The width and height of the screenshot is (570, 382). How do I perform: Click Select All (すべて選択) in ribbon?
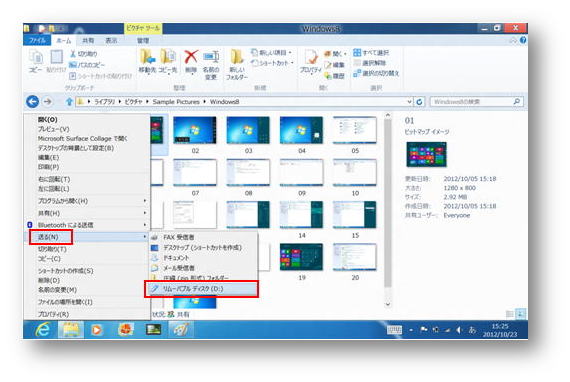(x=371, y=53)
